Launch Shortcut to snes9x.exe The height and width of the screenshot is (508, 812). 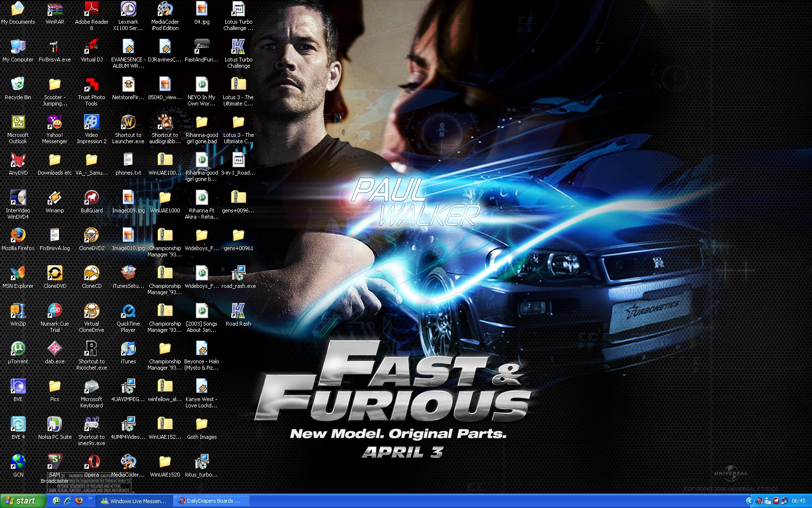tap(91, 432)
